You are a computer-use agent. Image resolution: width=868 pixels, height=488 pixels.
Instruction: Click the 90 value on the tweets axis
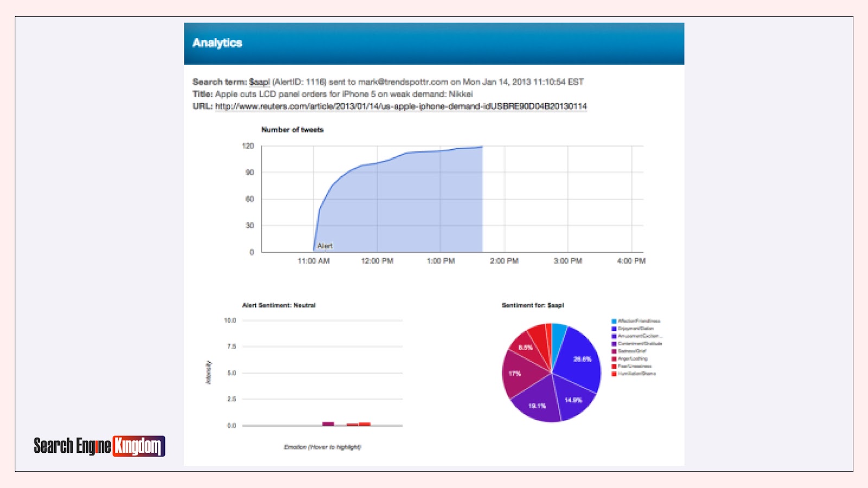coord(250,172)
